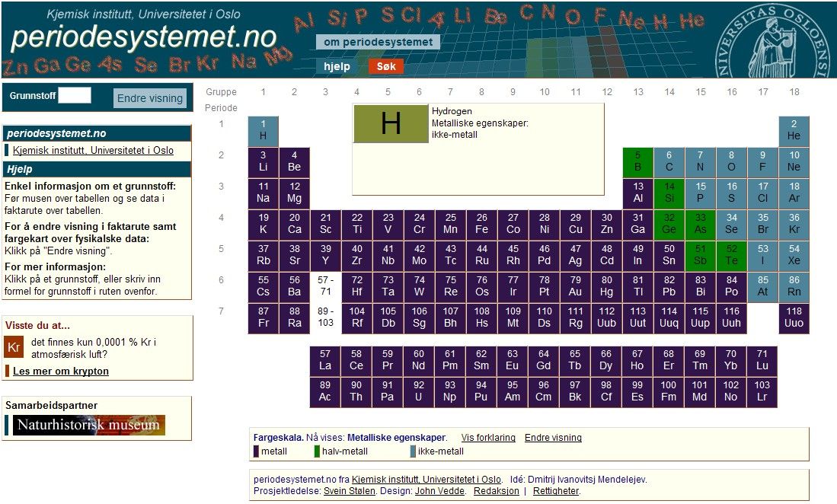Click the red Søk button

tap(386, 66)
